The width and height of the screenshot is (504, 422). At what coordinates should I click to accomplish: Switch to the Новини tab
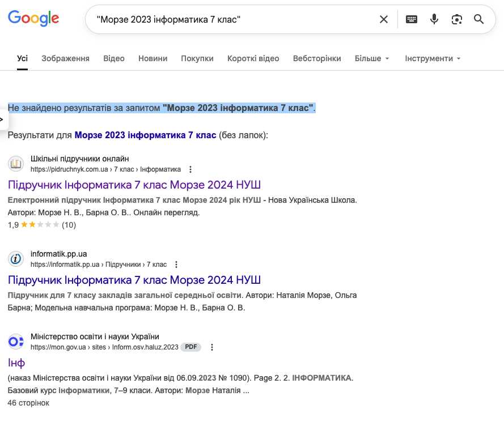pos(153,58)
